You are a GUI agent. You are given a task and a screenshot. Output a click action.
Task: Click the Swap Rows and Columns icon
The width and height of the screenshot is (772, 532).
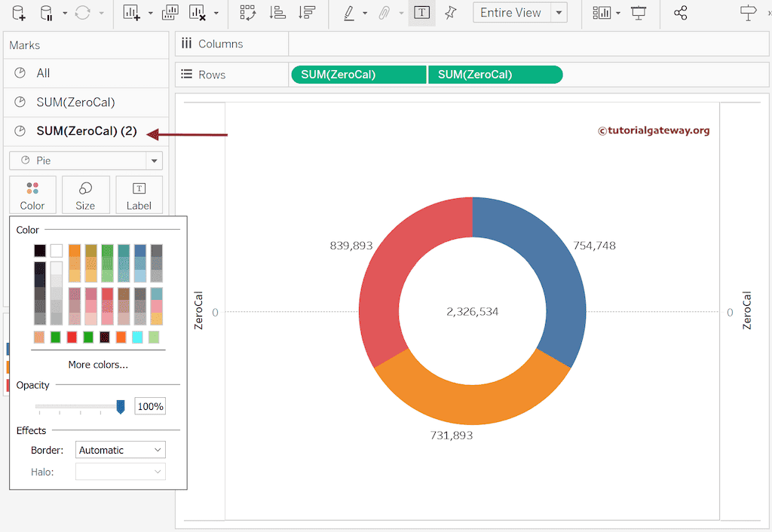247,13
